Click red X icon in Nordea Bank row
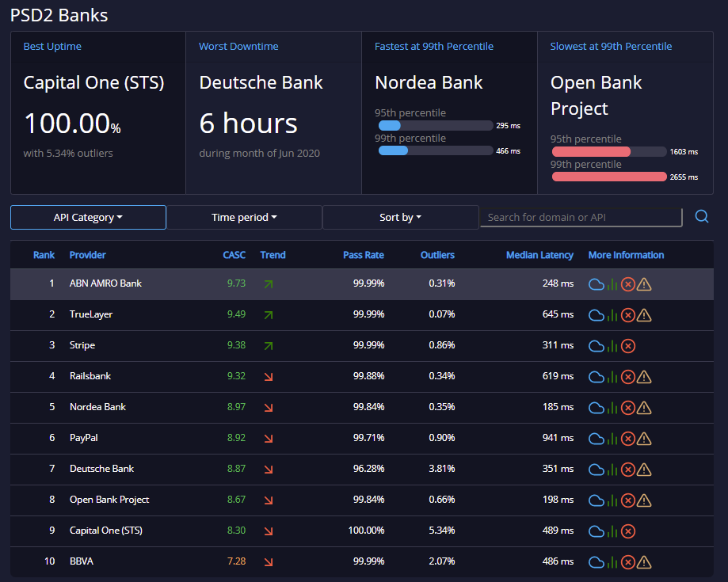The width and height of the screenshot is (728, 582). pos(628,408)
